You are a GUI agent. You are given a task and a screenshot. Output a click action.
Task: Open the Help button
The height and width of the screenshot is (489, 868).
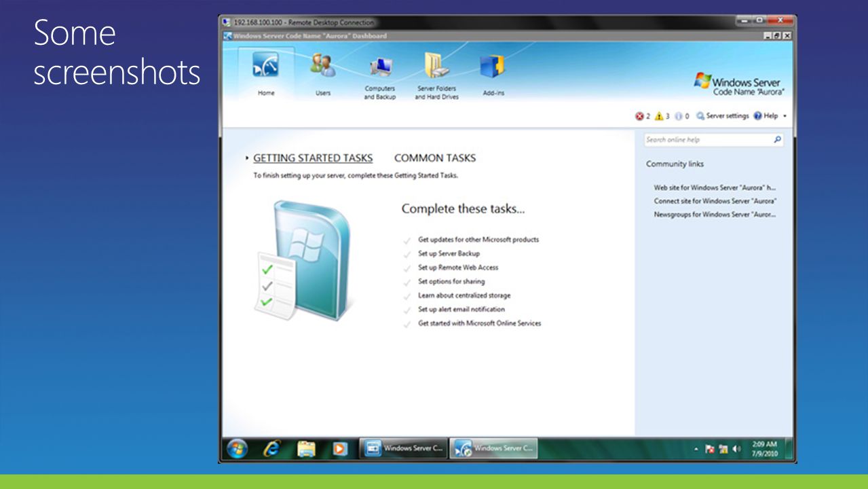tap(766, 116)
